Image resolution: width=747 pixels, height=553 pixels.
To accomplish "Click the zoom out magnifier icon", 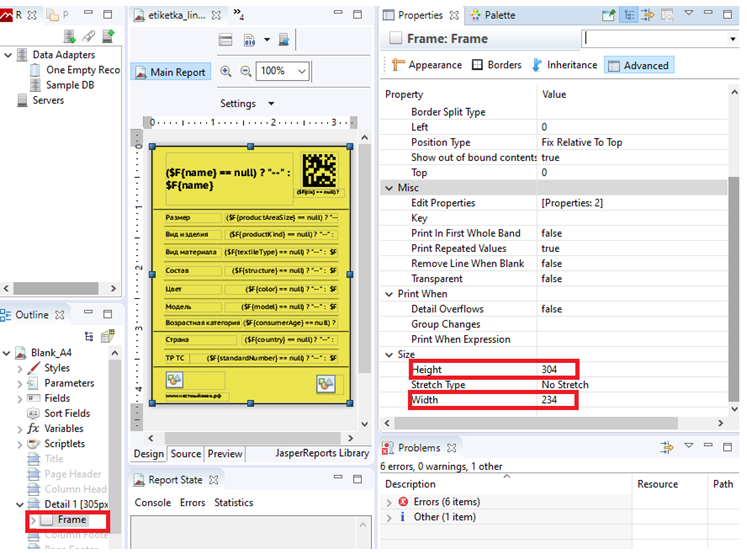I will coord(245,71).
